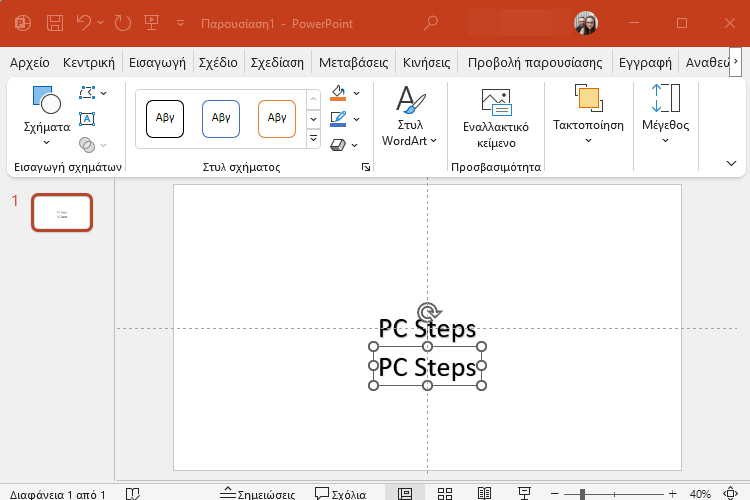Redo the last action
Screen dimensions: 750x500
122,23
